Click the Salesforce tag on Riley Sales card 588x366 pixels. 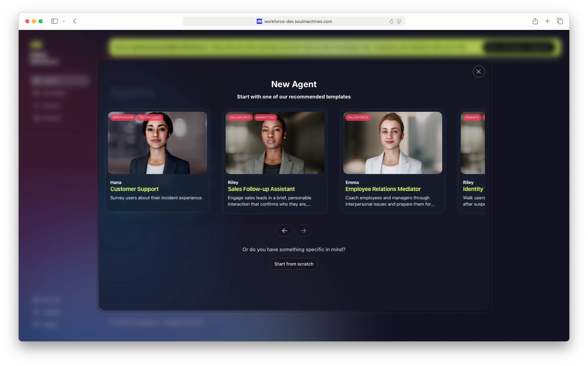(240, 117)
